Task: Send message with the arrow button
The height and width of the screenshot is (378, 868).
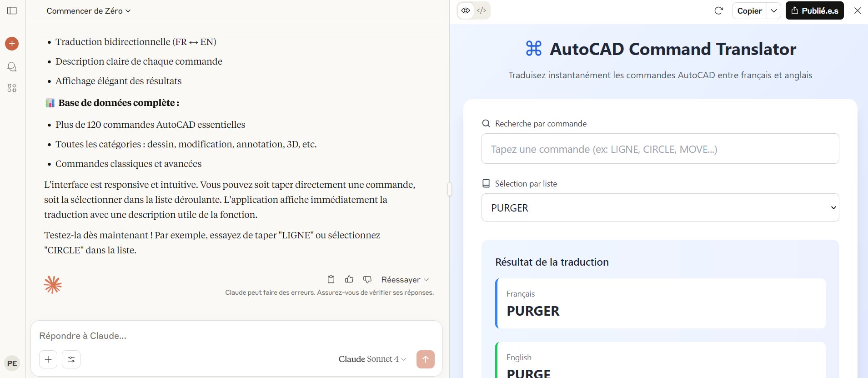Action: pyautogui.click(x=426, y=359)
